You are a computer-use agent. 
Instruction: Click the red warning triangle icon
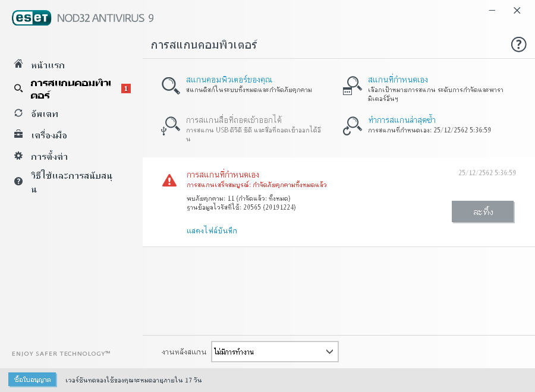tap(169, 181)
